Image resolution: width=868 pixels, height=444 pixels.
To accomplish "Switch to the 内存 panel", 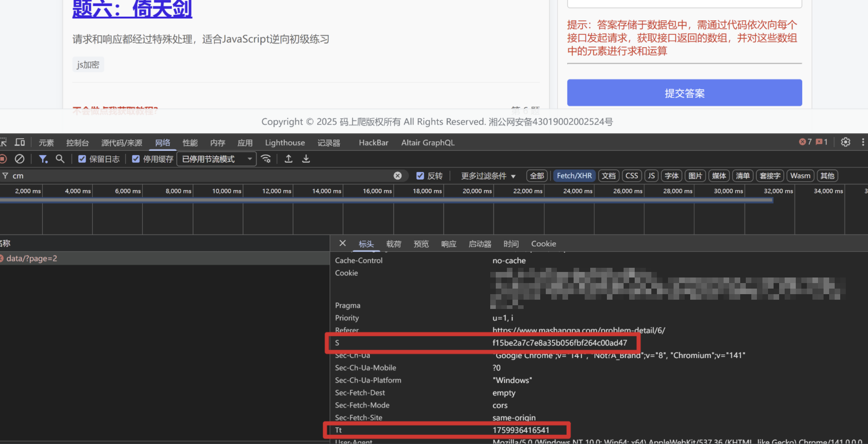I will point(218,143).
